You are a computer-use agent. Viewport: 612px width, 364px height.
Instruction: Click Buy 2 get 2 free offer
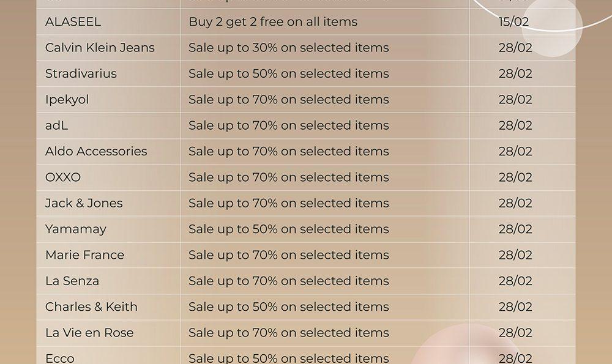tap(273, 22)
